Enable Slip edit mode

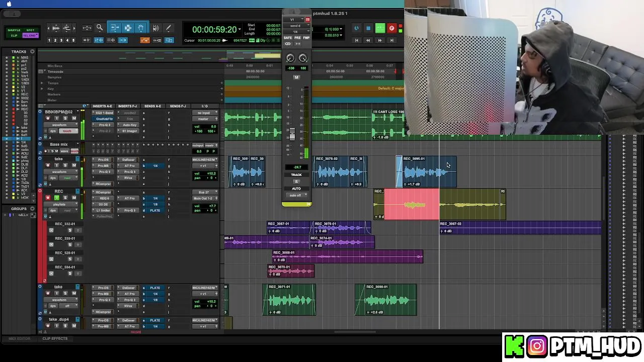14,36
